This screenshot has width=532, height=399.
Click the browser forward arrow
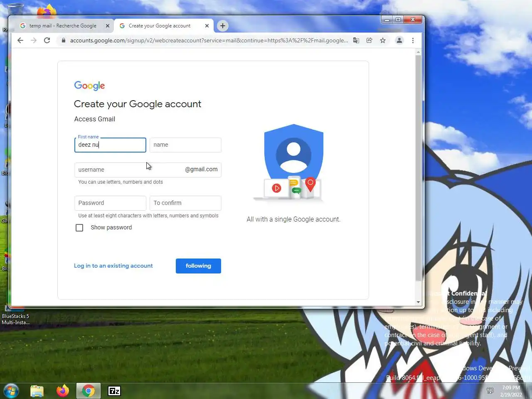[x=34, y=40]
